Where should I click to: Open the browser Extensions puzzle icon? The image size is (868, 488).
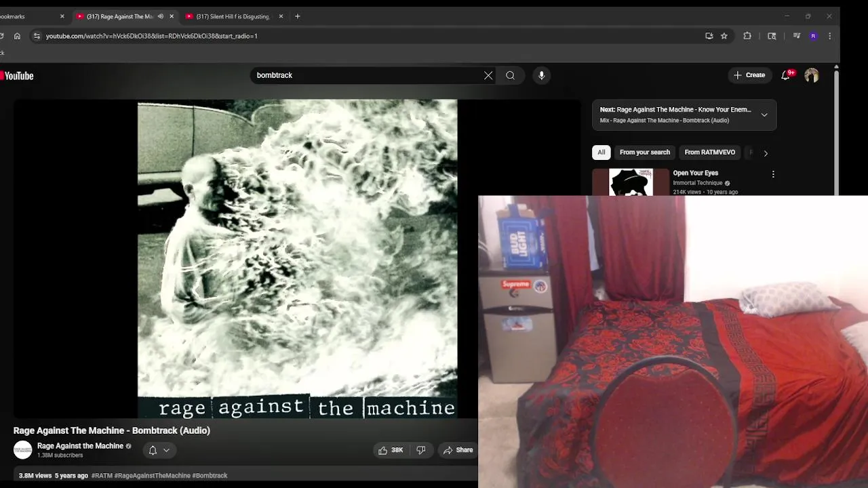pos(747,36)
